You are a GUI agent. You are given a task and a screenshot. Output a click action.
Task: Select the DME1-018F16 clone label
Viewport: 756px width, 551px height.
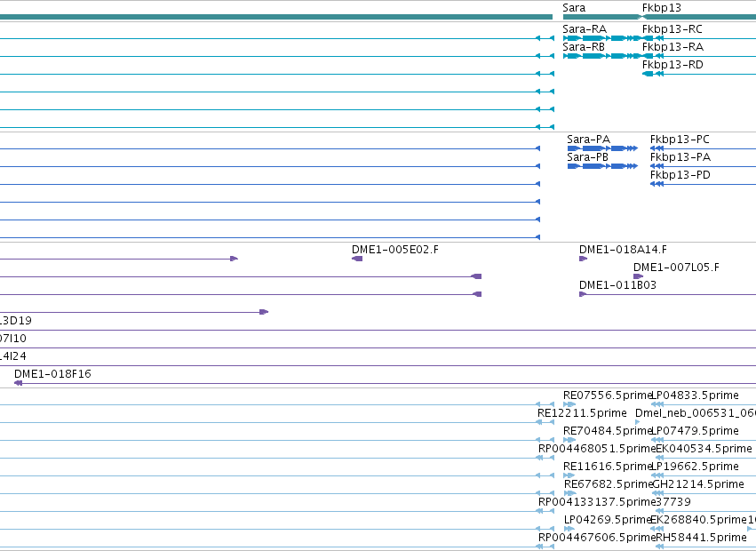point(52,374)
